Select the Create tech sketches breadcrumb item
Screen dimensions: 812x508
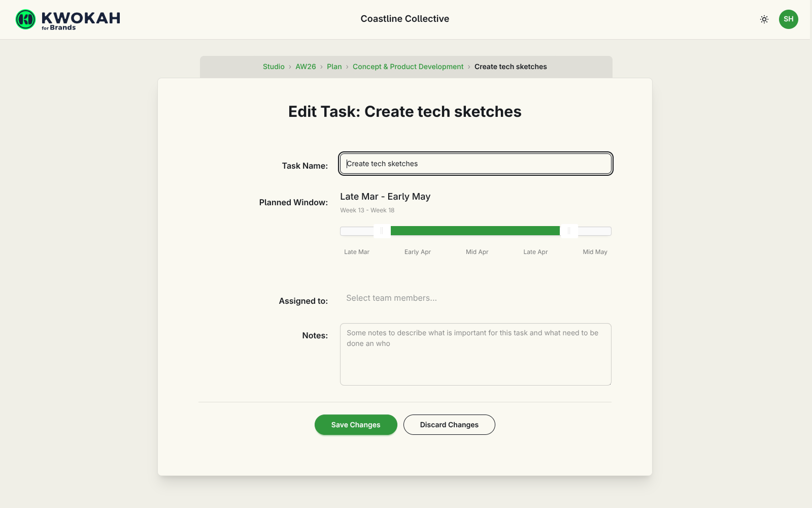pyautogui.click(x=511, y=67)
